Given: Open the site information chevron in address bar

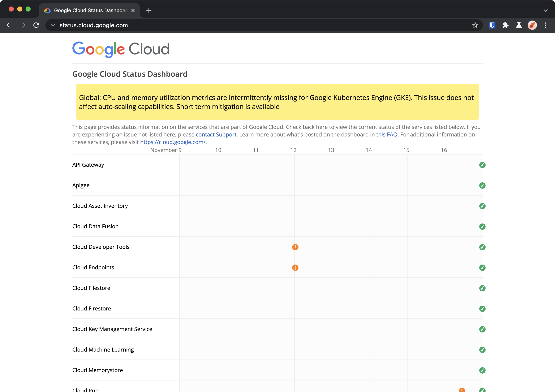Looking at the screenshot, I should (53, 25).
